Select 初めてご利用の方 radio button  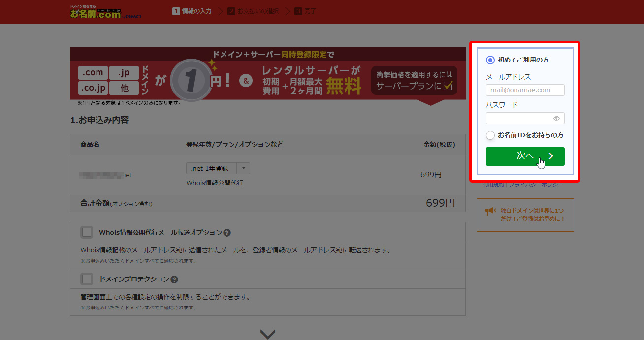490,60
